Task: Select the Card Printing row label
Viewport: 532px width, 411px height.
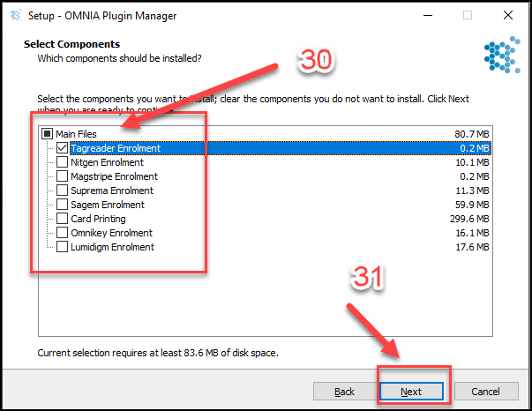Action: point(98,219)
